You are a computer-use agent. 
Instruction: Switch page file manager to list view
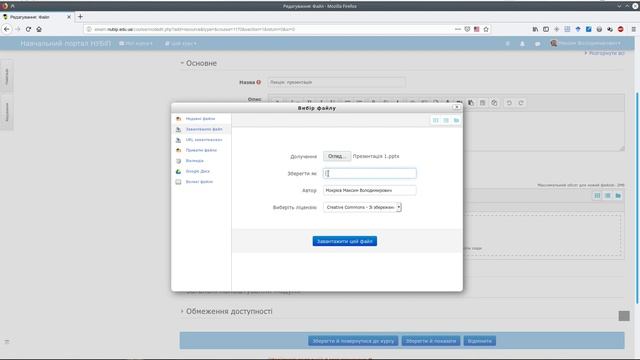[607, 196]
